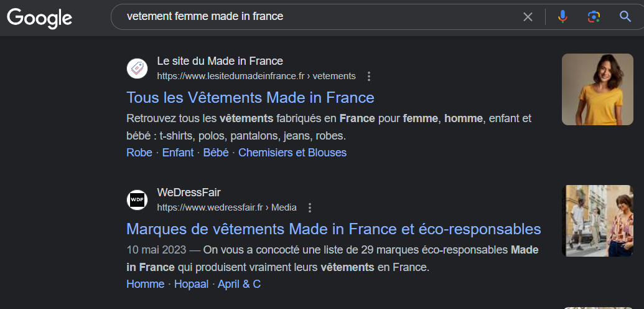Open Chemisiers et Blouses sitelink
Image resolution: width=644 pixels, height=309 pixels.
click(x=292, y=153)
